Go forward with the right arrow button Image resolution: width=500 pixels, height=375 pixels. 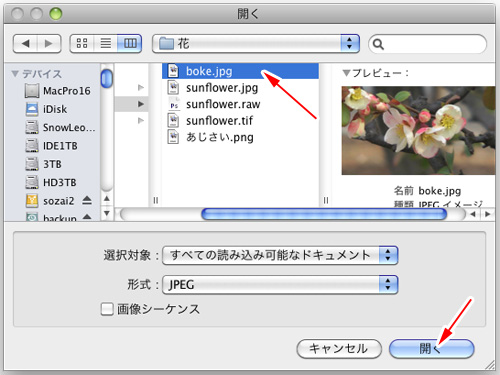49,44
